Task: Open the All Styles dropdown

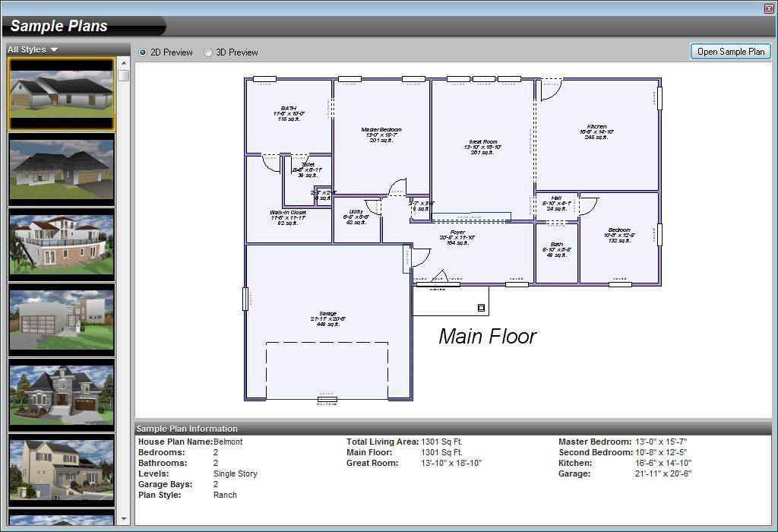Action: [x=33, y=49]
